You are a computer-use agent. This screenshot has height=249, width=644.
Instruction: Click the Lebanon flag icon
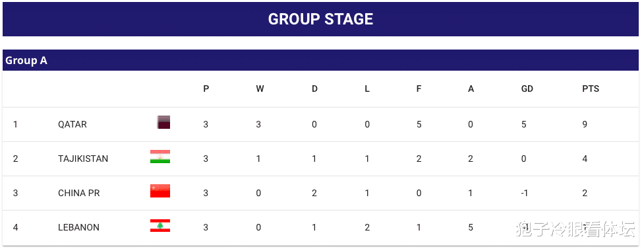[160, 225]
